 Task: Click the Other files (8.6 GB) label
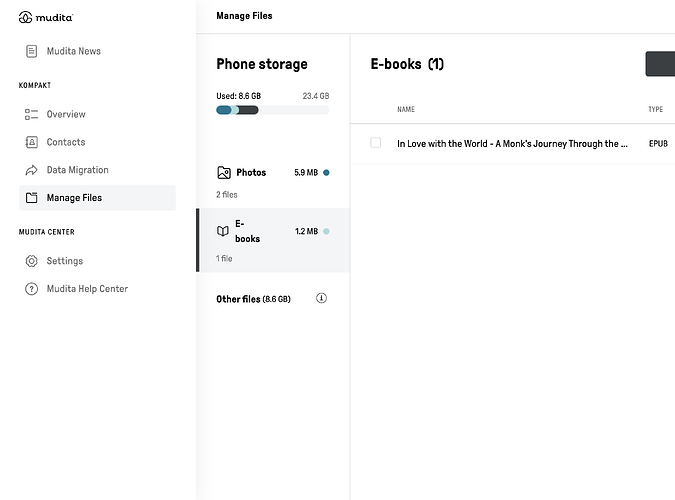(x=253, y=299)
